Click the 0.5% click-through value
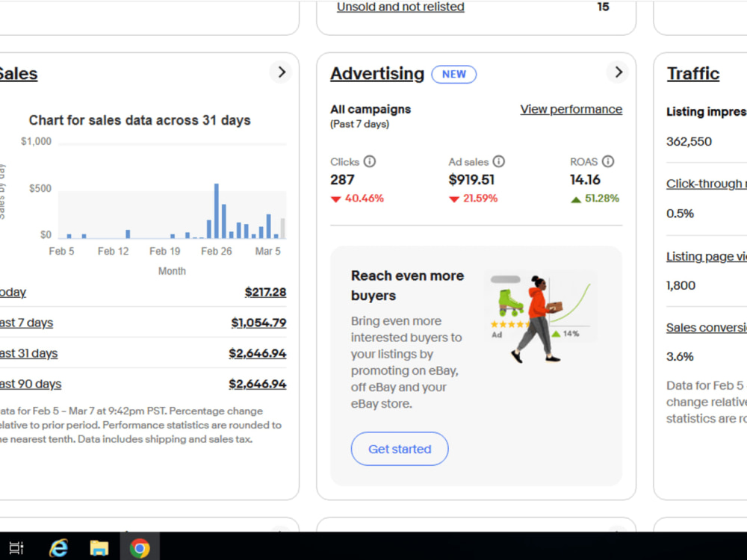Viewport: 747px width, 560px height. (680, 214)
